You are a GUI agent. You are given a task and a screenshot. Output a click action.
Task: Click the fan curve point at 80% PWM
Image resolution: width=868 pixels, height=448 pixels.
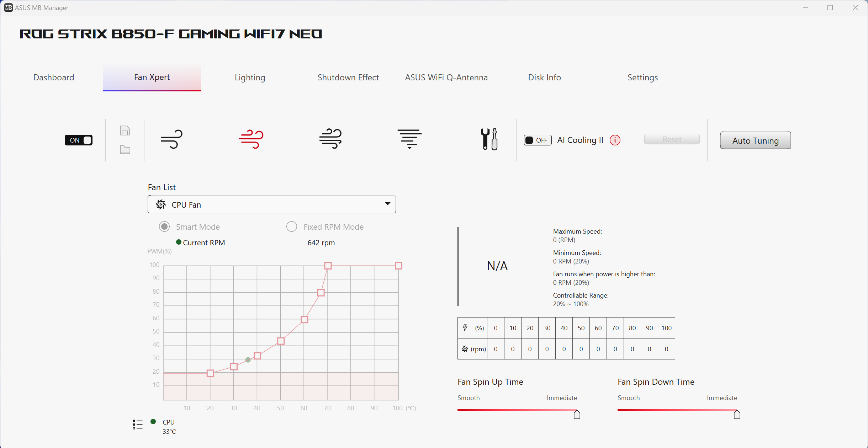(321, 293)
